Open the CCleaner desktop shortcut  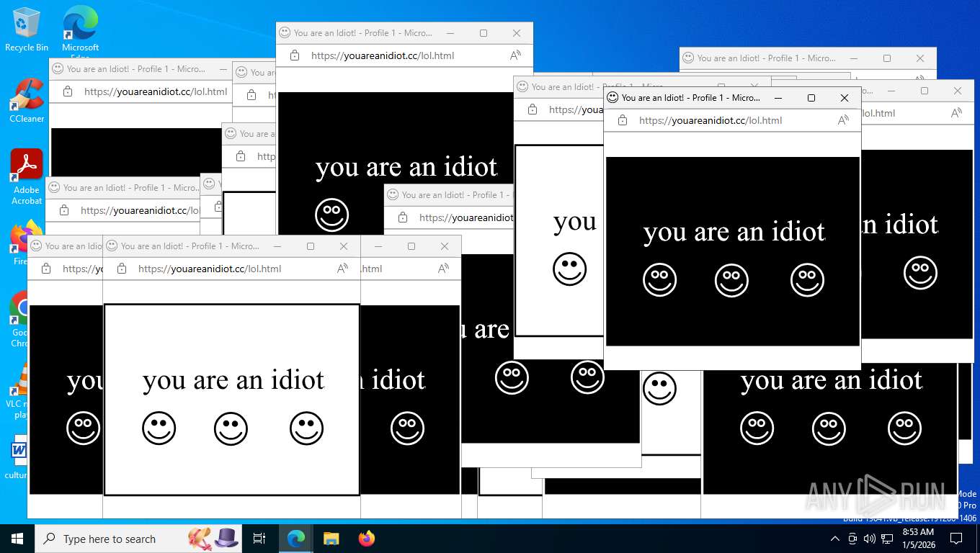coord(27,101)
